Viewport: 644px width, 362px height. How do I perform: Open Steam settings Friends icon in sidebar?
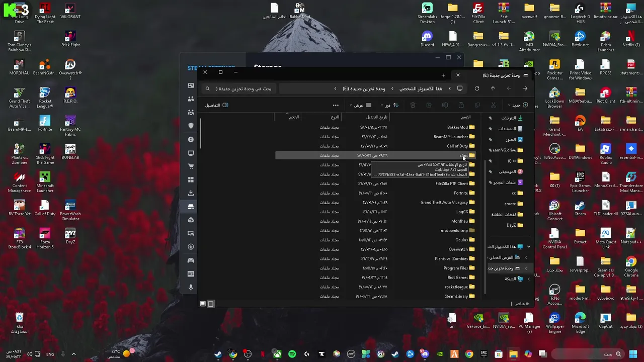coord(191,99)
